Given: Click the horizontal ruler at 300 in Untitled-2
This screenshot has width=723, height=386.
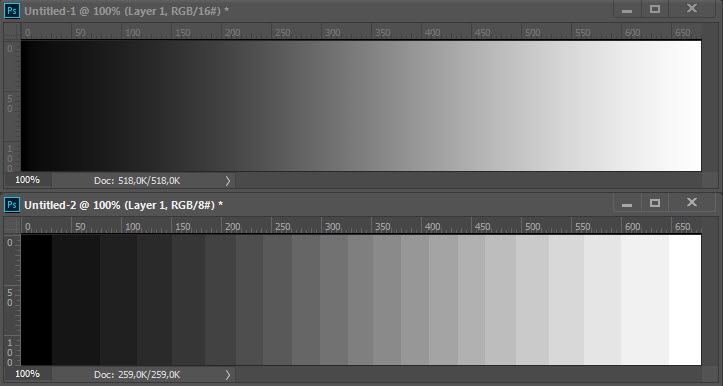Looking at the screenshot, I should tap(332, 226).
